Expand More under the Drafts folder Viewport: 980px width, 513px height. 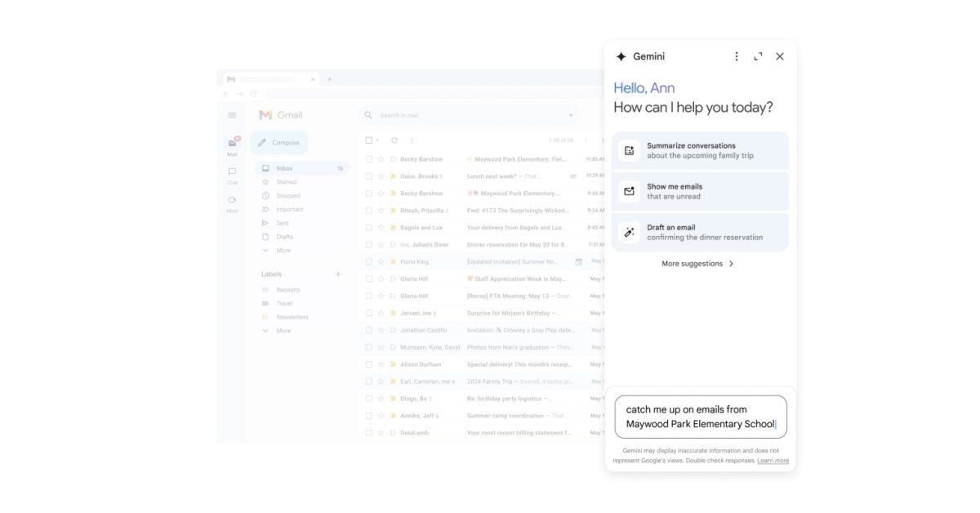pos(283,251)
